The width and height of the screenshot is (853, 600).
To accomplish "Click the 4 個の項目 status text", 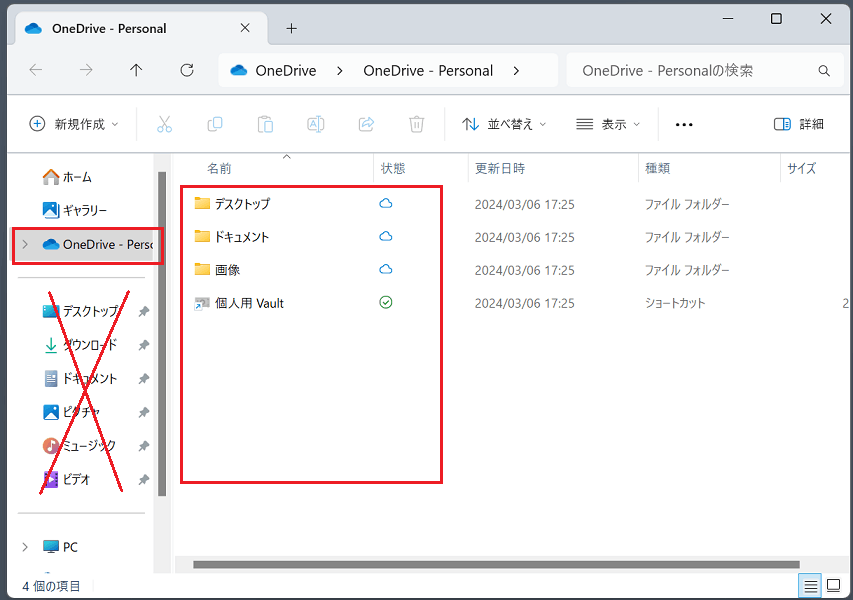I will pos(51,586).
